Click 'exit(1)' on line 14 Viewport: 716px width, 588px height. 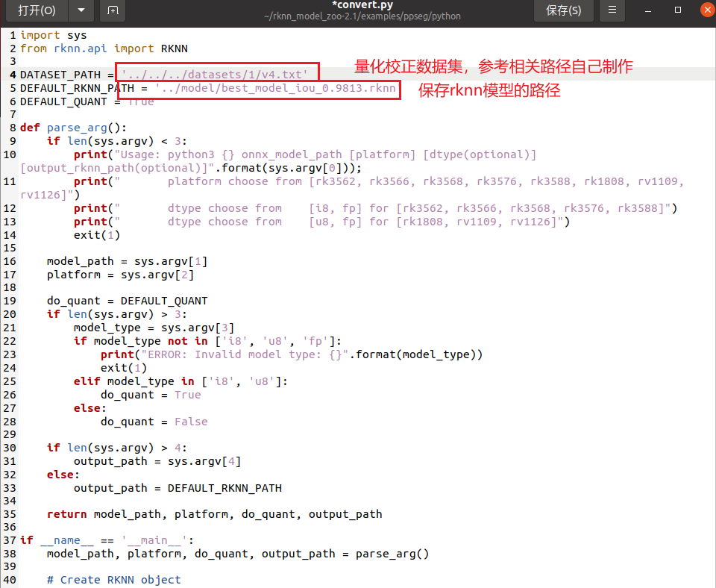point(97,235)
